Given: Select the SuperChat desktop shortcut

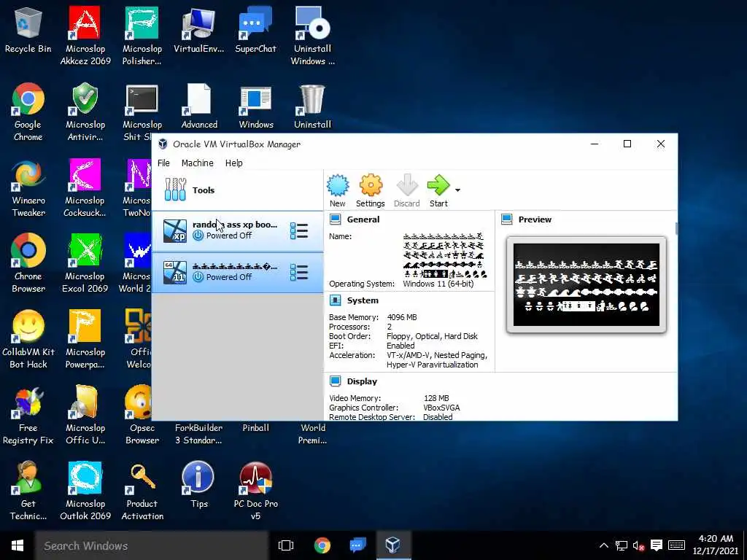Looking at the screenshot, I should [x=256, y=30].
